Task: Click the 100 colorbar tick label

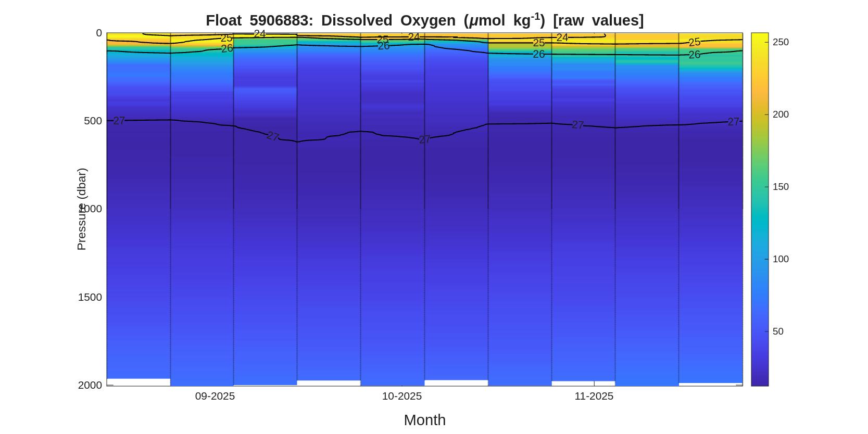Action: click(781, 259)
